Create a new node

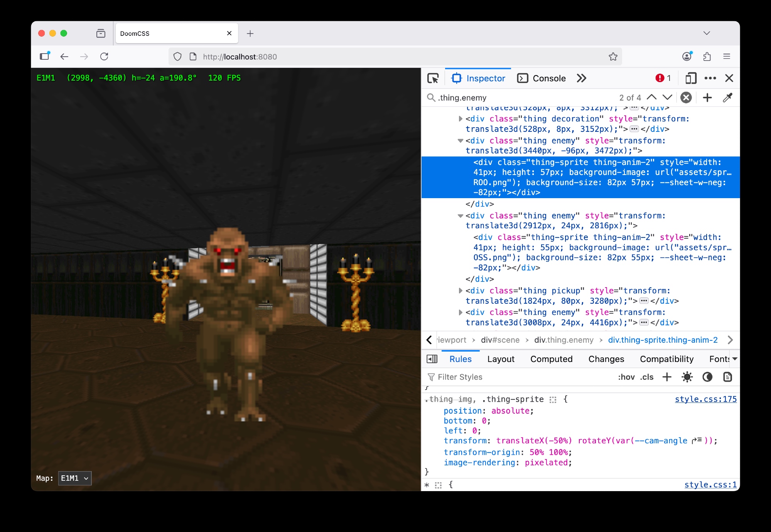click(x=707, y=98)
